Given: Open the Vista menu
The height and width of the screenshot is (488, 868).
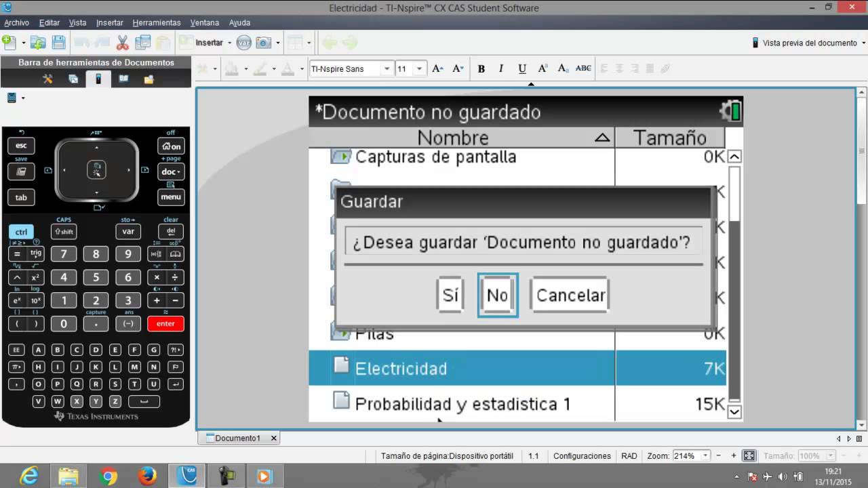Looking at the screenshot, I should tap(78, 22).
